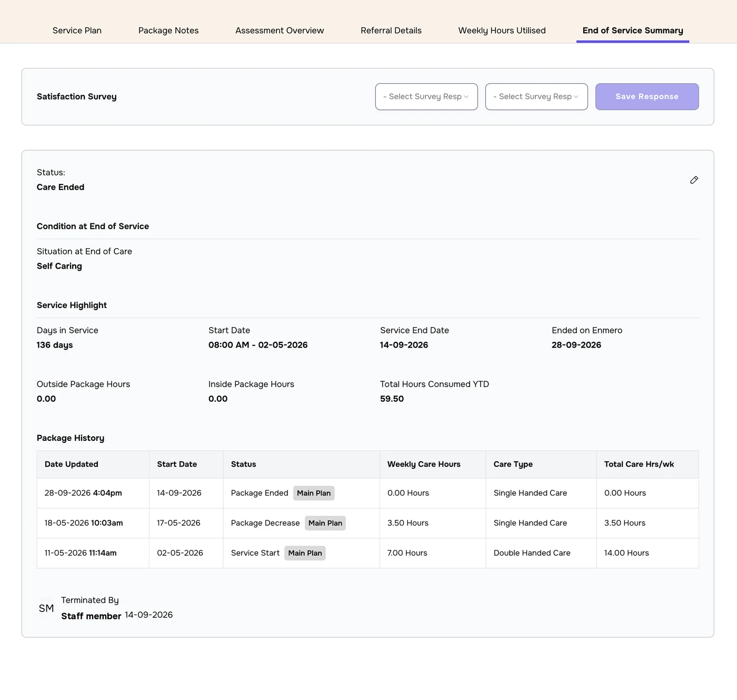
Task: Select the End of Service Summary tab
Action: (x=633, y=31)
